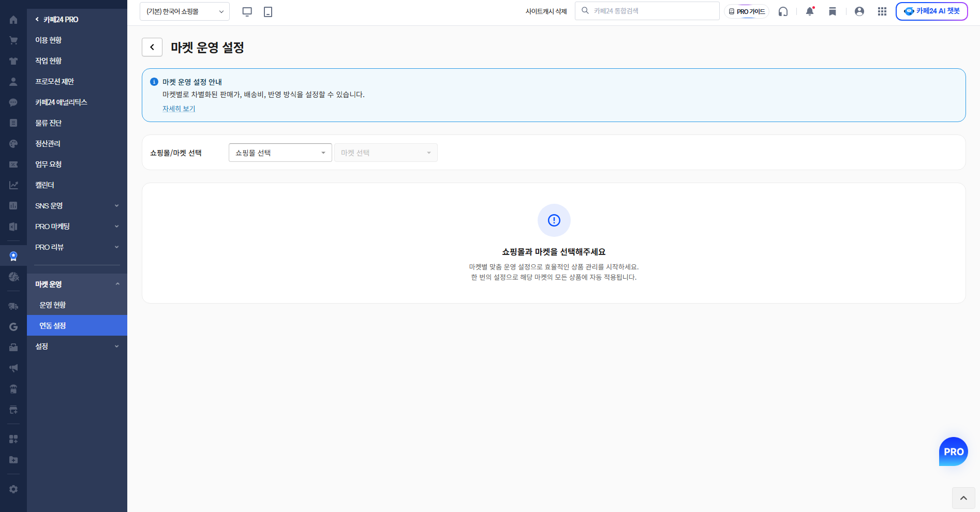Expand the SNS 운영 menu

[77, 206]
